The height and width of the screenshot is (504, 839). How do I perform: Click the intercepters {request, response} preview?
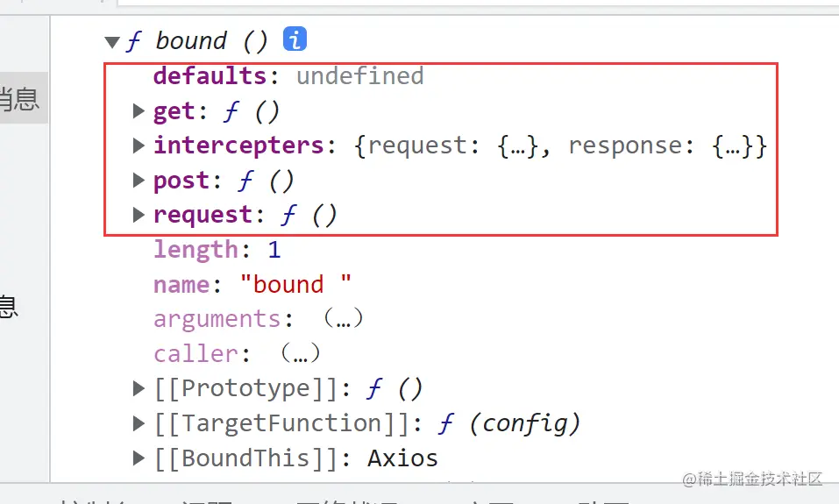pos(561,146)
